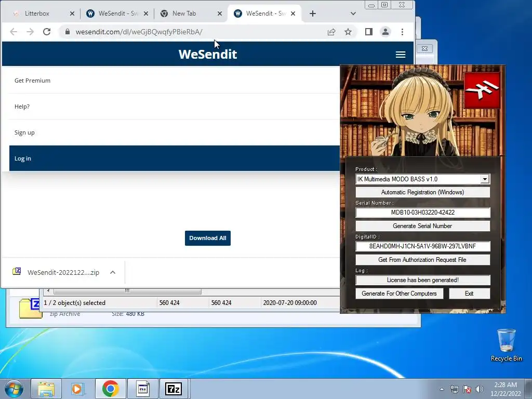Slide the 7-Zip horizontal scrollbar thumb
This screenshot has height=399, width=532.
pos(127,291)
